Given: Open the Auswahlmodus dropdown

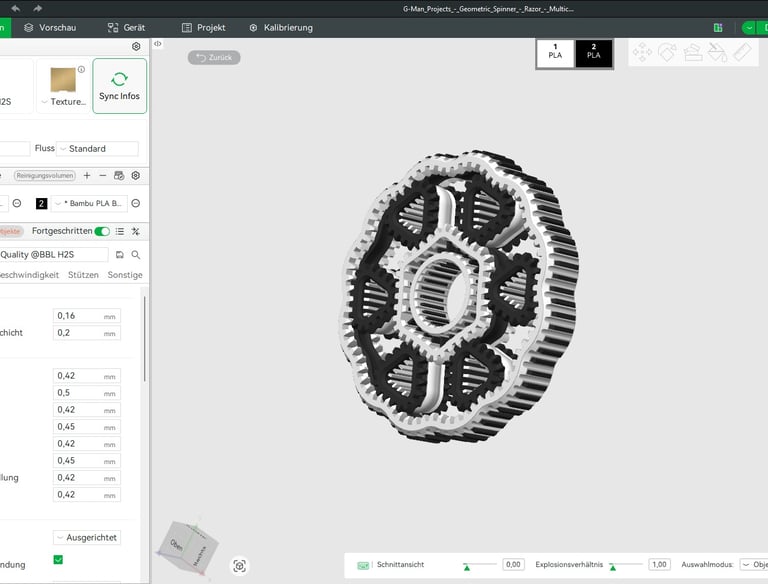Looking at the screenshot, I should [x=754, y=564].
